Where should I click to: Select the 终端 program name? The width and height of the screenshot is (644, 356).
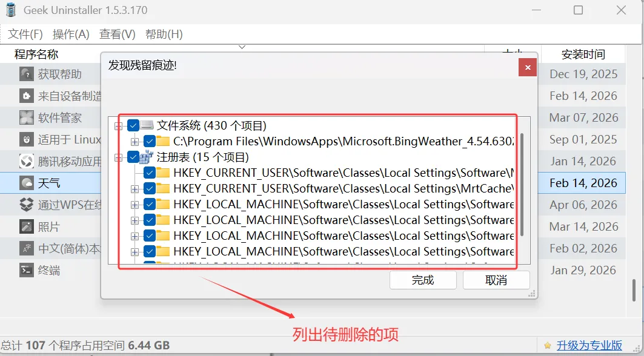[x=49, y=270]
